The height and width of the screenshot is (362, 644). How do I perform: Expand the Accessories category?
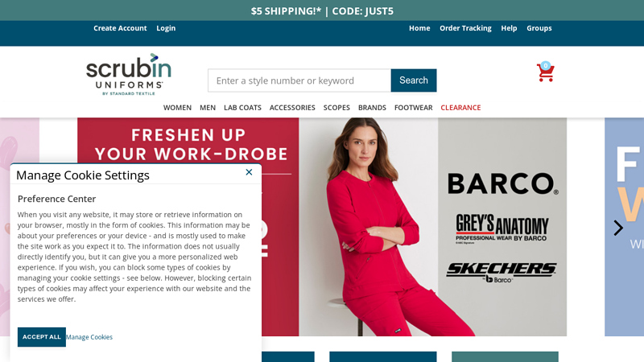pos(292,108)
